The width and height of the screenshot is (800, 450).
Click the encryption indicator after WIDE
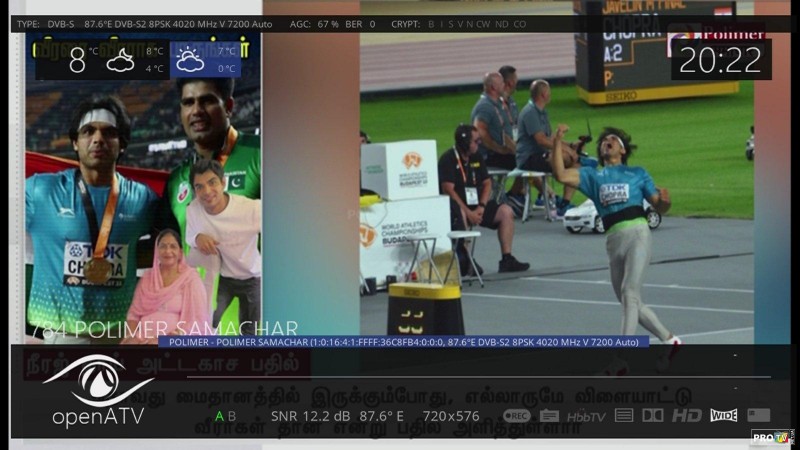click(758, 415)
